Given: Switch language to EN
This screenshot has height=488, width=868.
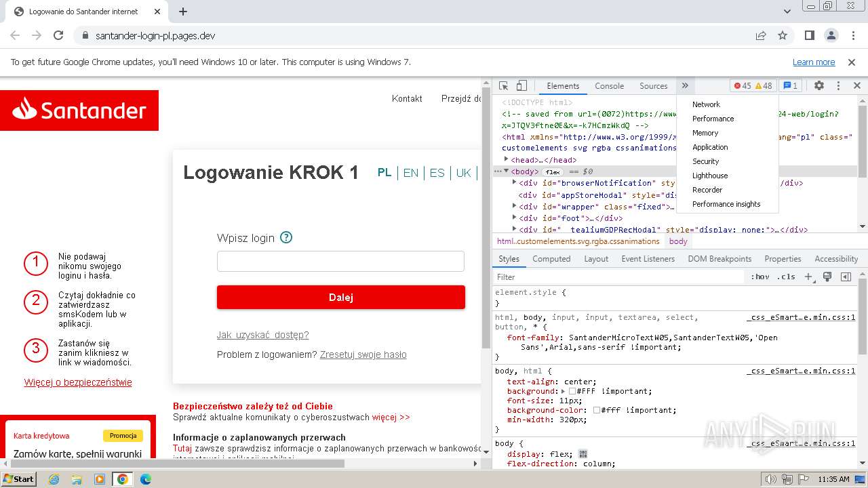Looking at the screenshot, I should pos(411,173).
